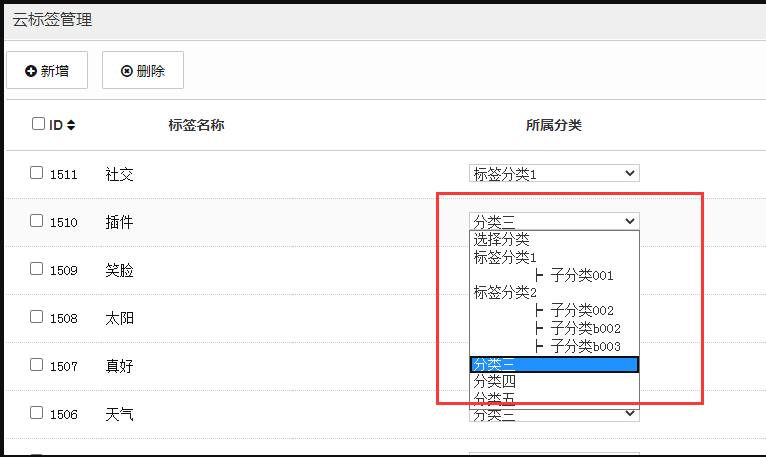Choose 标签分类1 in the open list
The image size is (766, 457).
tap(554, 257)
